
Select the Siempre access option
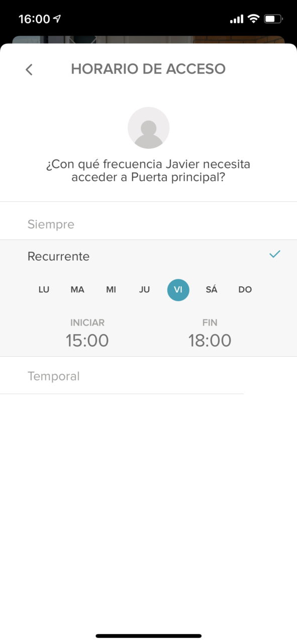148,224
